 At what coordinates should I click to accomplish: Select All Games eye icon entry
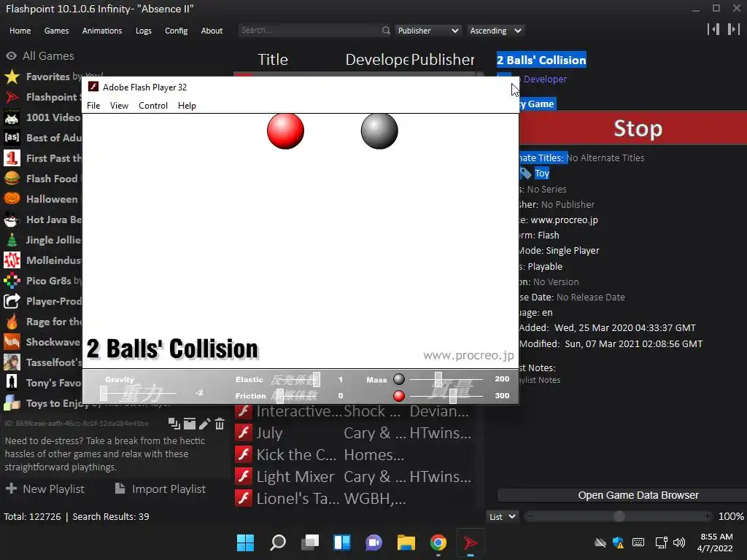pyautogui.click(x=12, y=55)
